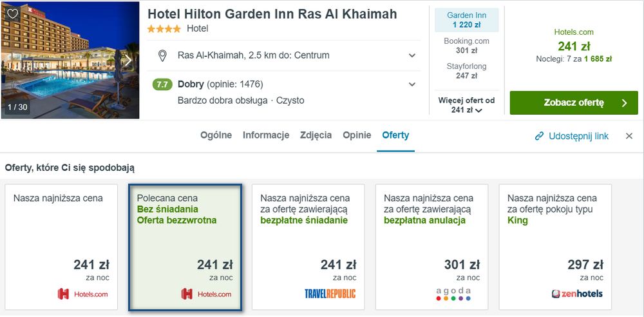This screenshot has height=317, width=644.
Task: Click the Zobacz ofertę button
Action: [x=574, y=103]
